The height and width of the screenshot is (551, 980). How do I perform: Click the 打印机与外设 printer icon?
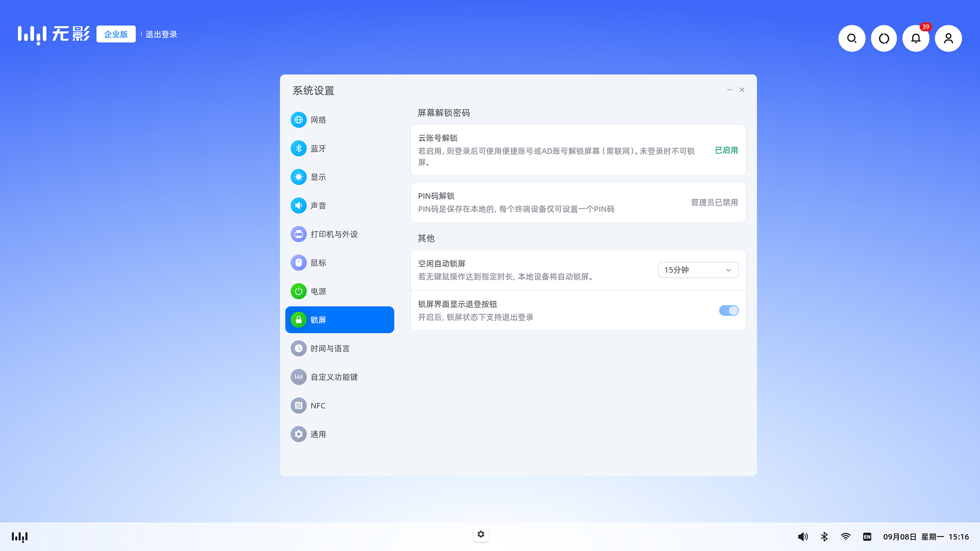point(299,234)
